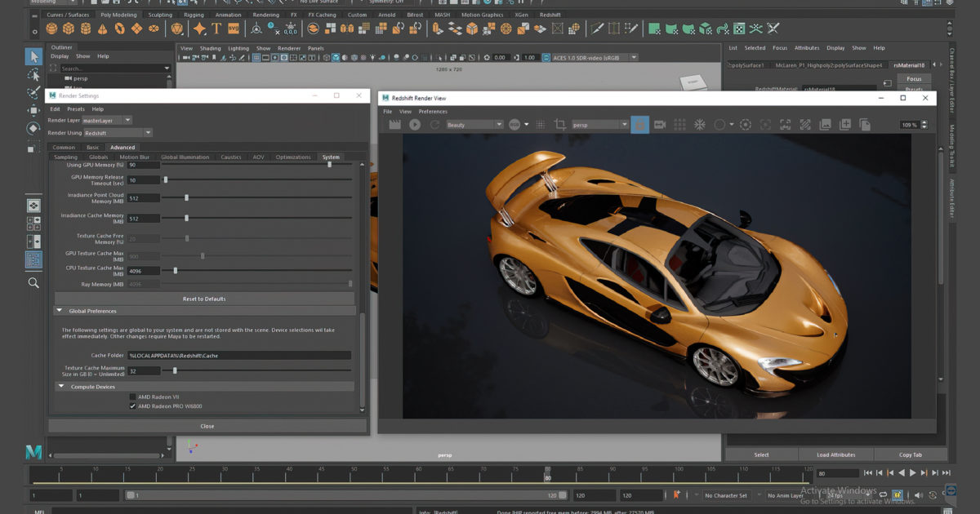The height and width of the screenshot is (514, 980).
Task: Click the snowflake freeze icon in Render View
Action: coord(700,125)
